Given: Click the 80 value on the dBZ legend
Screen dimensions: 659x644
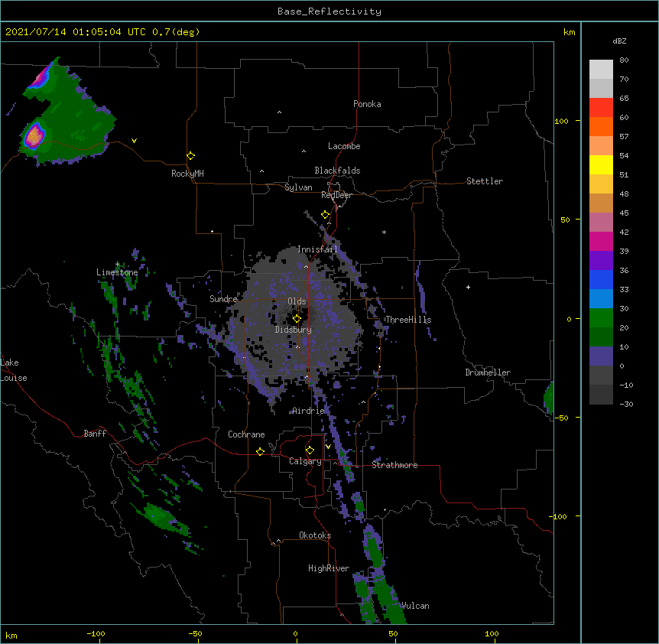Looking at the screenshot, I should (624, 60).
